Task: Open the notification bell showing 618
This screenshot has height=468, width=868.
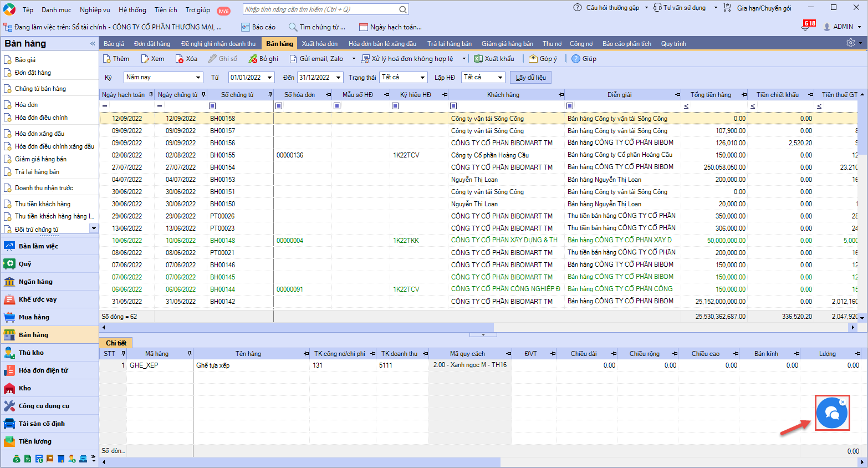Action: coord(806,26)
